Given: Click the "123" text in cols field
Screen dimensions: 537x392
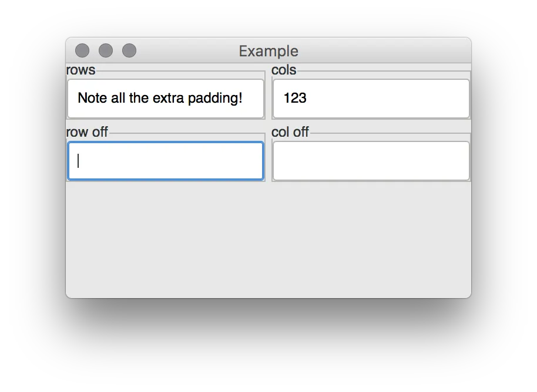Looking at the screenshot, I should coord(295,98).
